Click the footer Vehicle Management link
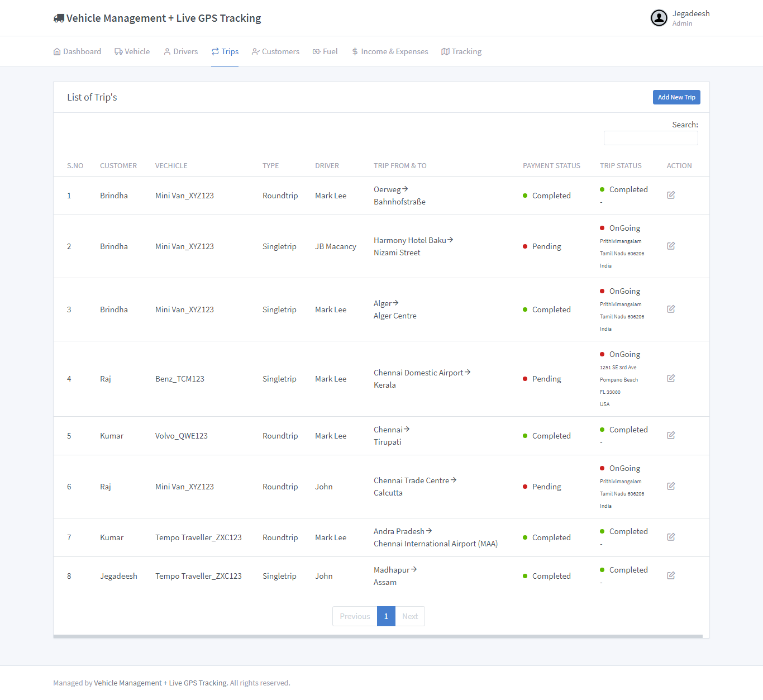763x700 pixels. click(x=160, y=683)
